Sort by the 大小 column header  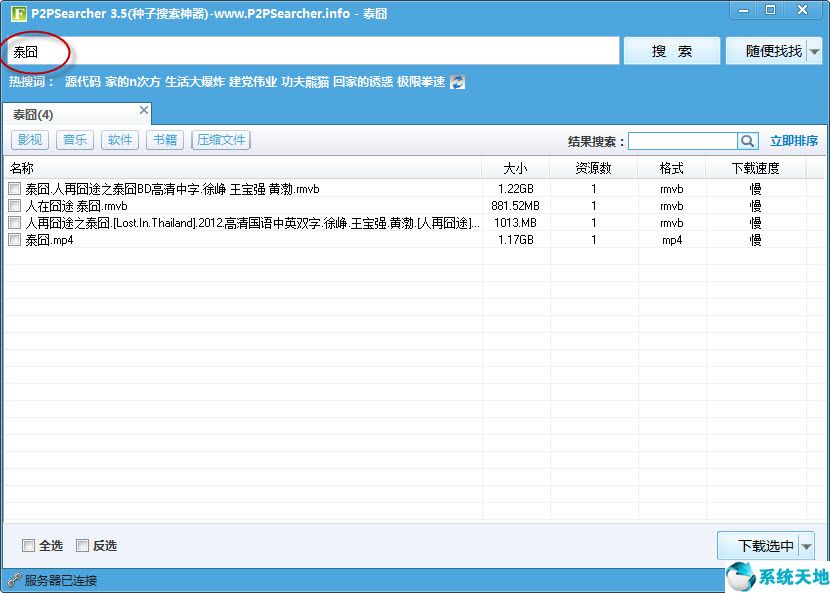click(516, 168)
